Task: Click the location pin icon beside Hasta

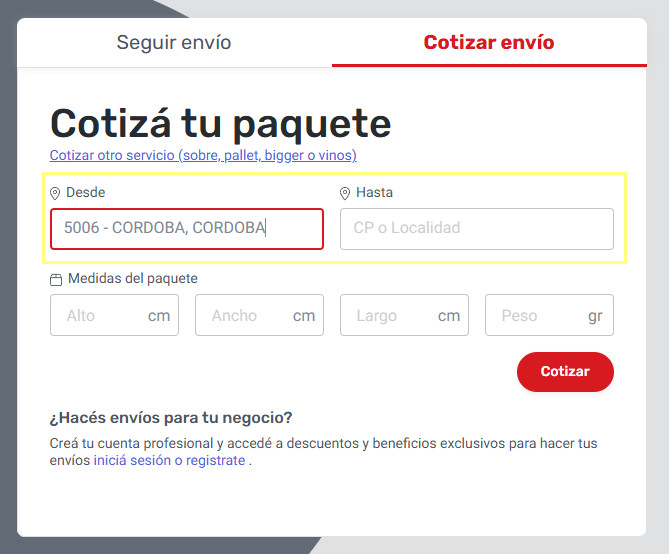Action: pyautogui.click(x=345, y=193)
